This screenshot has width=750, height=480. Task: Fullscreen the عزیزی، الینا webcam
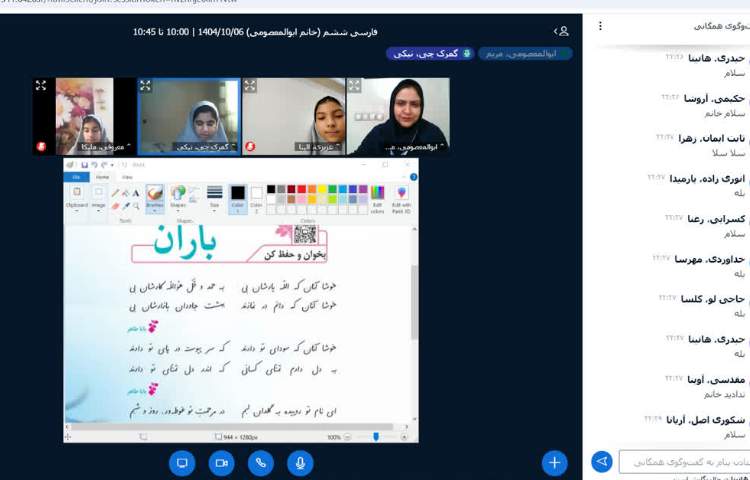click(250, 85)
